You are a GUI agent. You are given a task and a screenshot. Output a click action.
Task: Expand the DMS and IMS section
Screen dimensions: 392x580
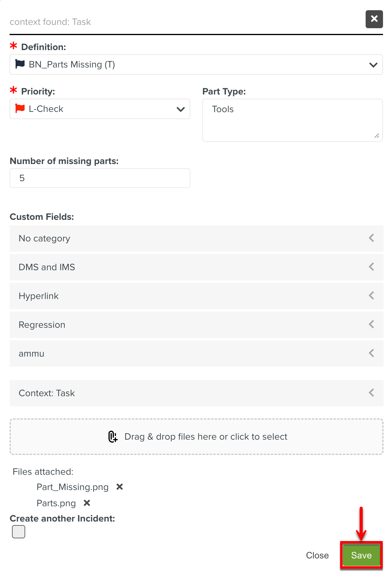(x=196, y=267)
